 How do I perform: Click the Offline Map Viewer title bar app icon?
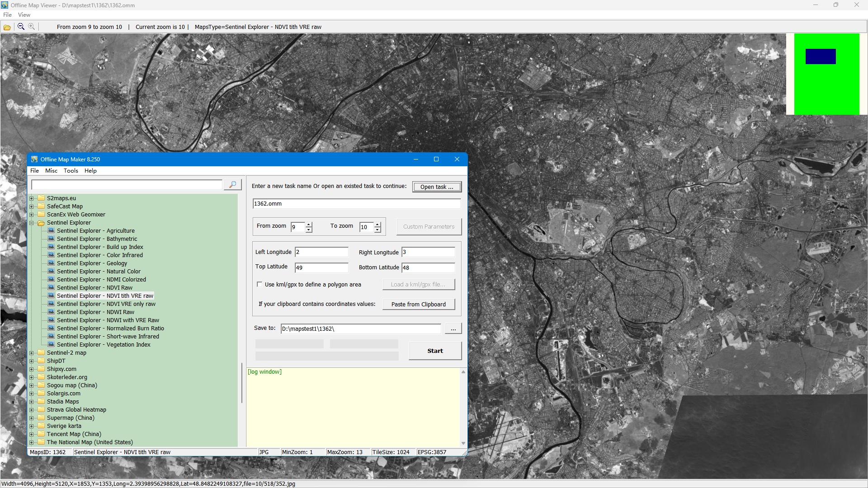click(5, 5)
